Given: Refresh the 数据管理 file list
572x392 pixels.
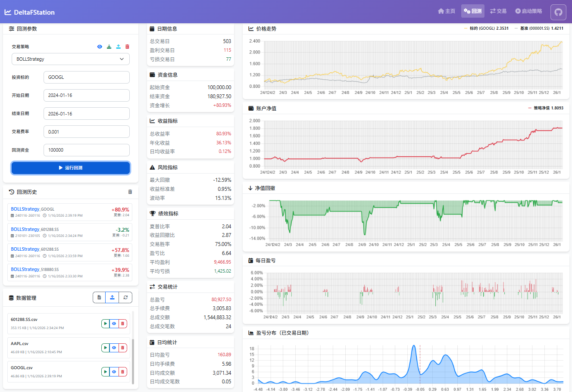Looking at the screenshot, I should coord(125,297).
